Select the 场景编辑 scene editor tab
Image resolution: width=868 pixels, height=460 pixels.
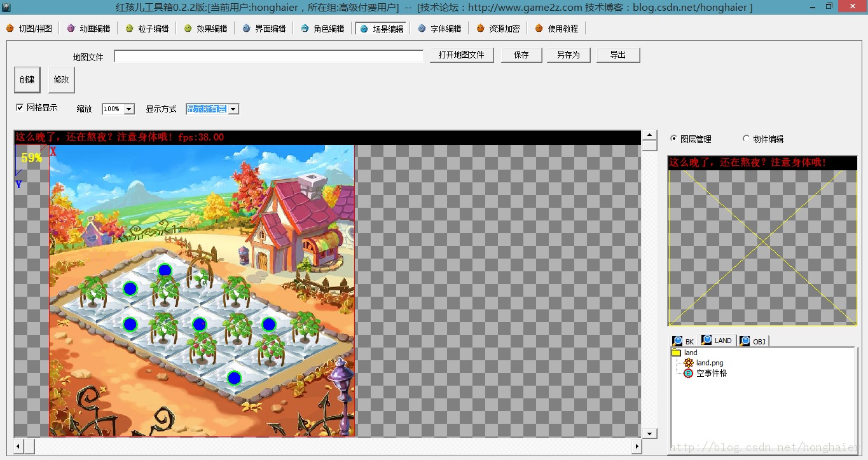(x=382, y=29)
